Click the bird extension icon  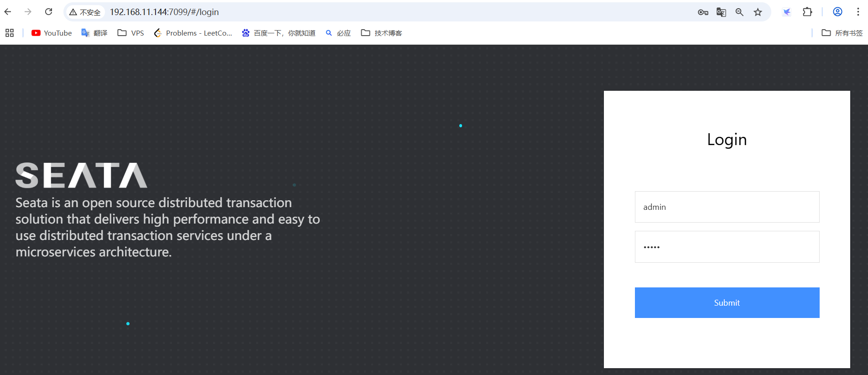point(787,12)
